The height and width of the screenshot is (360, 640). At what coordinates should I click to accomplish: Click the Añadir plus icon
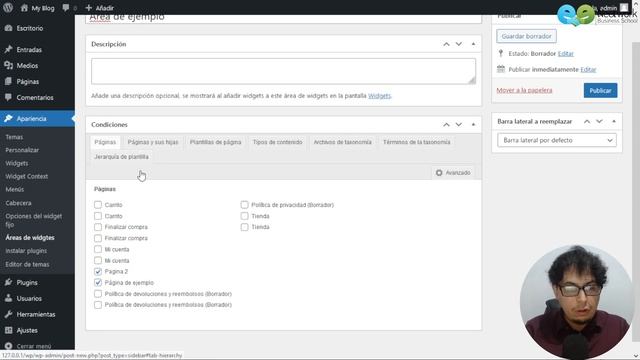pos(89,8)
